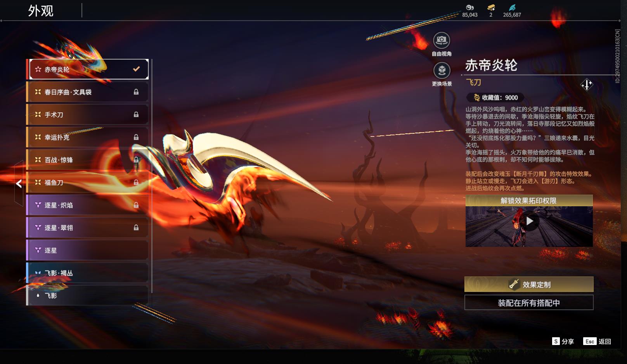Click the gold coin currency icon showing 85,043
The image size is (627, 364).
(469, 7)
